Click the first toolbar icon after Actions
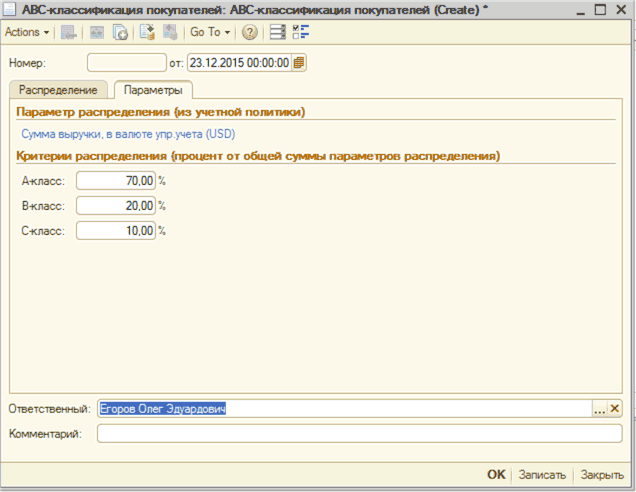Viewport: 636px width, 492px height. 68,32
